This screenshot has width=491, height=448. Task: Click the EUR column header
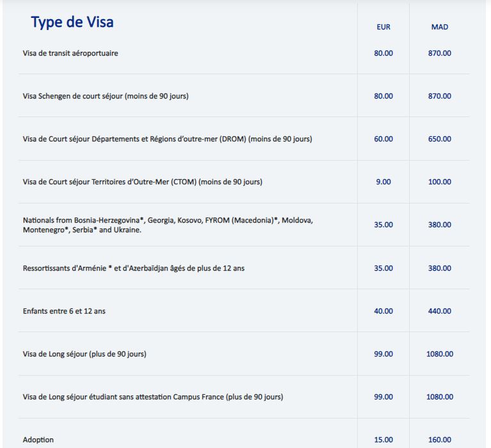pyautogui.click(x=383, y=28)
